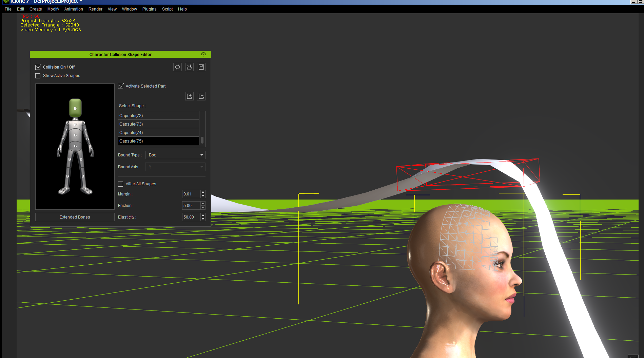Toggle Collision On / Off checkbox

[x=38, y=67]
